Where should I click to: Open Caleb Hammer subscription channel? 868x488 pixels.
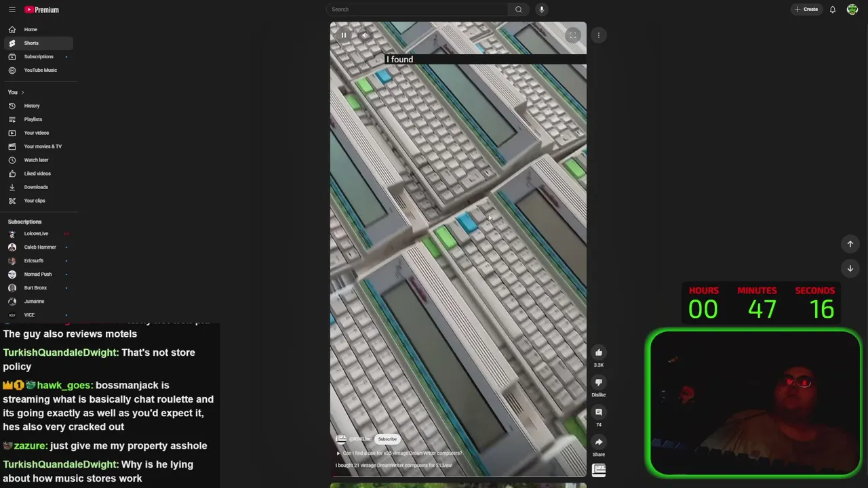coord(39,247)
